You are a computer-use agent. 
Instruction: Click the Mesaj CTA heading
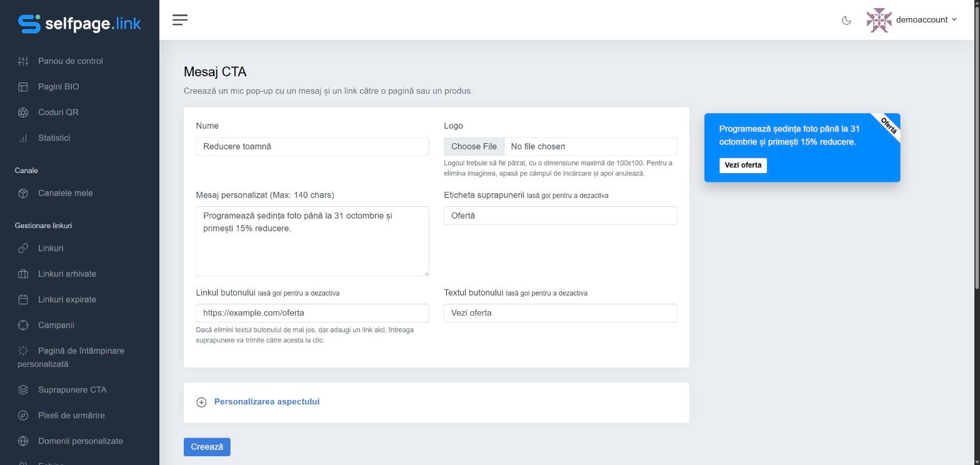pyautogui.click(x=215, y=72)
